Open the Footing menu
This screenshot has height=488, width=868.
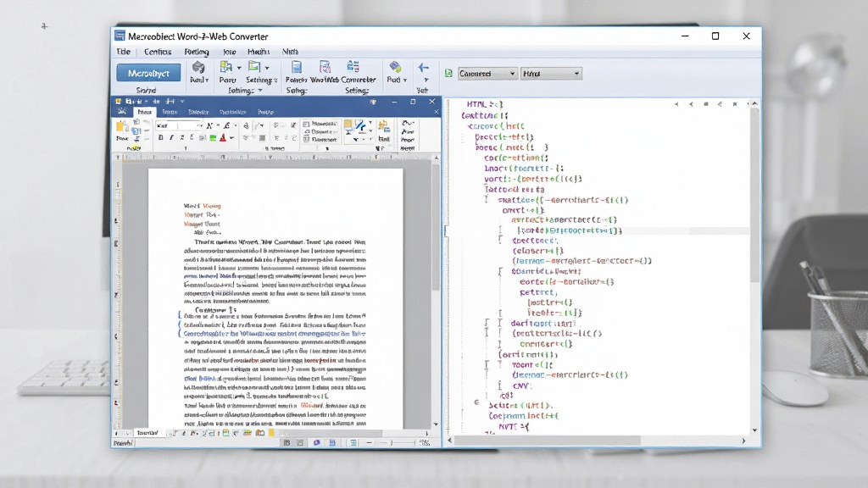coord(197,52)
